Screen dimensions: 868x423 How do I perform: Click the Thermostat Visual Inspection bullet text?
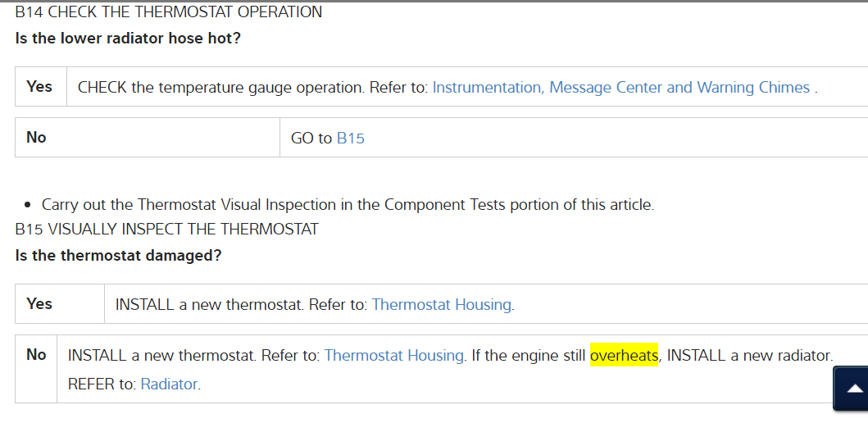(348, 205)
